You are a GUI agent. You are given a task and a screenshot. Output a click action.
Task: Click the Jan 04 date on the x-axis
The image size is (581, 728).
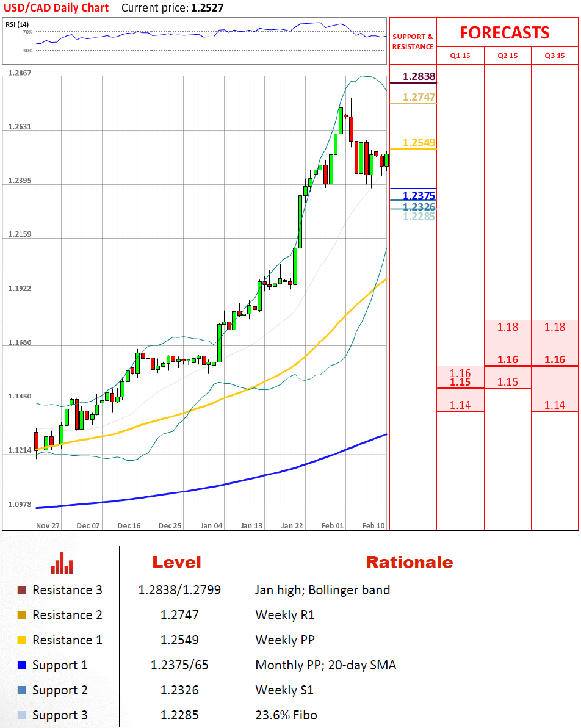click(211, 525)
